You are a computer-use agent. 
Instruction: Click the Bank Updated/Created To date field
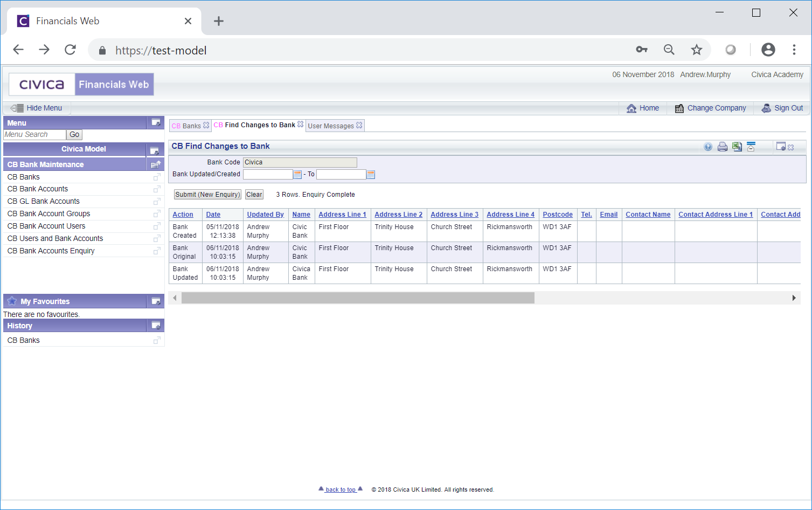[x=341, y=174]
